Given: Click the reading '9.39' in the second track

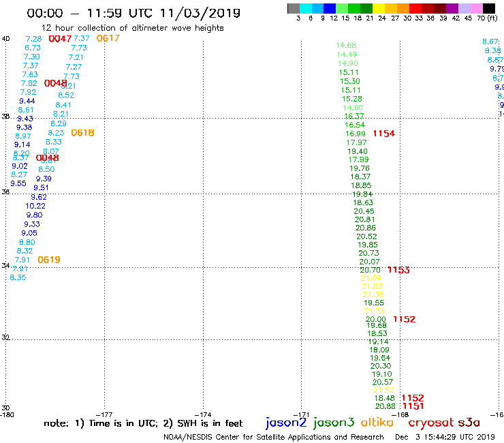Looking at the screenshot, I should click(44, 179).
